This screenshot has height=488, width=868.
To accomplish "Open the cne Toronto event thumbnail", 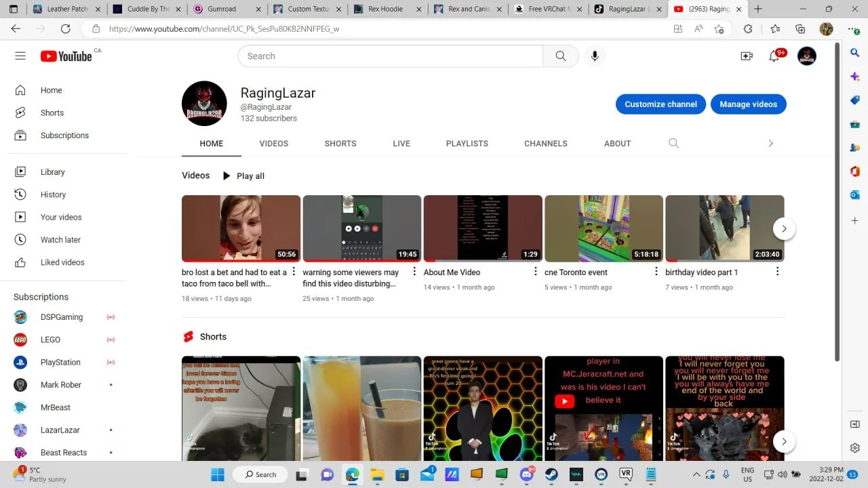I will tap(604, 228).
